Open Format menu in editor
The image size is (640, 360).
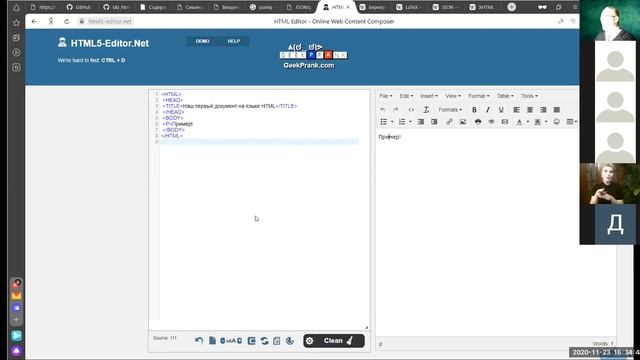click(x=479, y=96)
